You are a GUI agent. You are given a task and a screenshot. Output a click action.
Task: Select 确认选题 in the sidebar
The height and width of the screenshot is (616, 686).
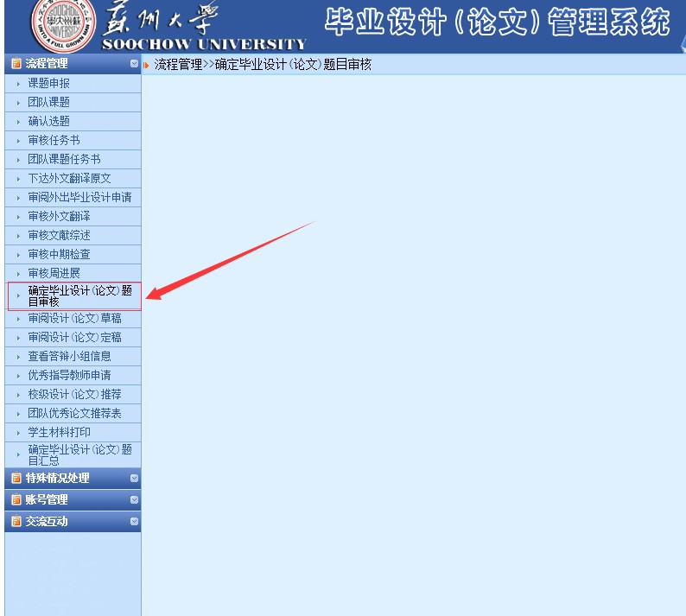pyautogui.click(x=48, y=121)
